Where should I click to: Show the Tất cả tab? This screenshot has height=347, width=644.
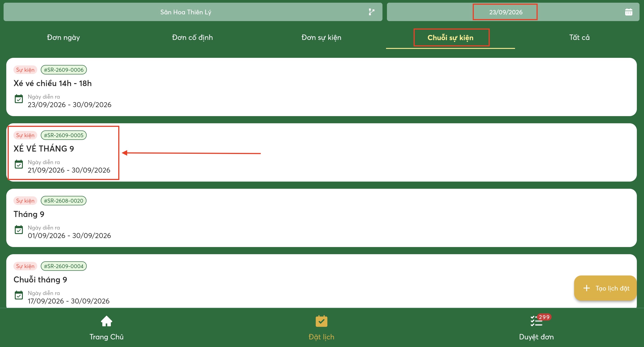[579, 37]
